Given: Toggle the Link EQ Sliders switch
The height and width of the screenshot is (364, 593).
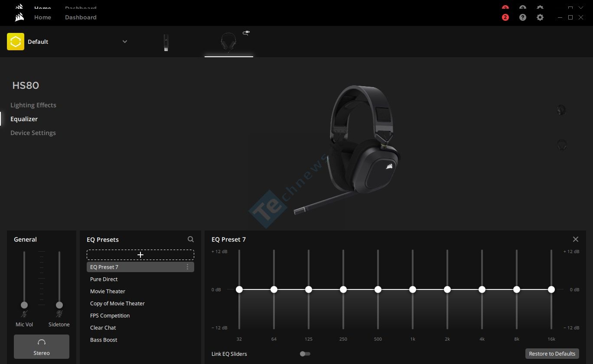Looking at the screenshot, I should pos(305,354).
